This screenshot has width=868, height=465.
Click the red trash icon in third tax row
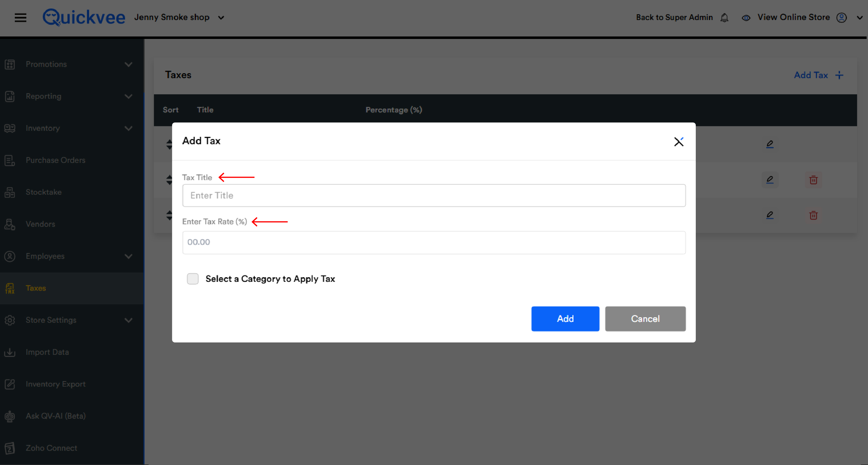pos(813,215)
